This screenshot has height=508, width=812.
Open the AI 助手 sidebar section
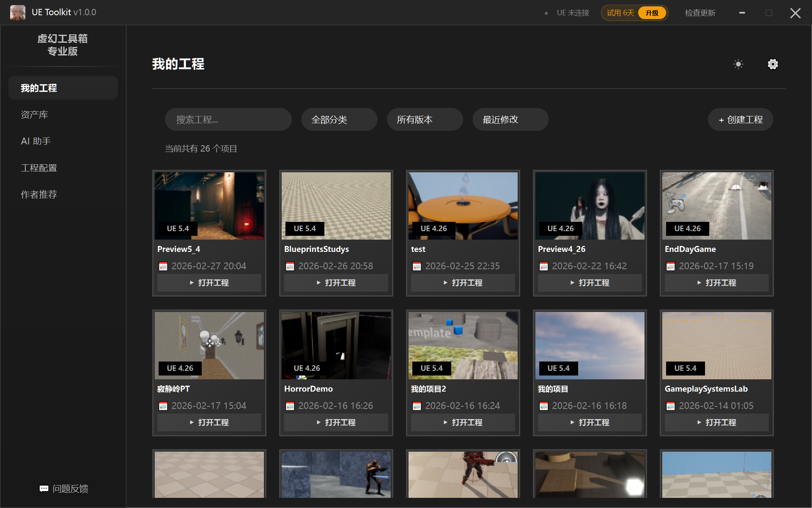36,141
